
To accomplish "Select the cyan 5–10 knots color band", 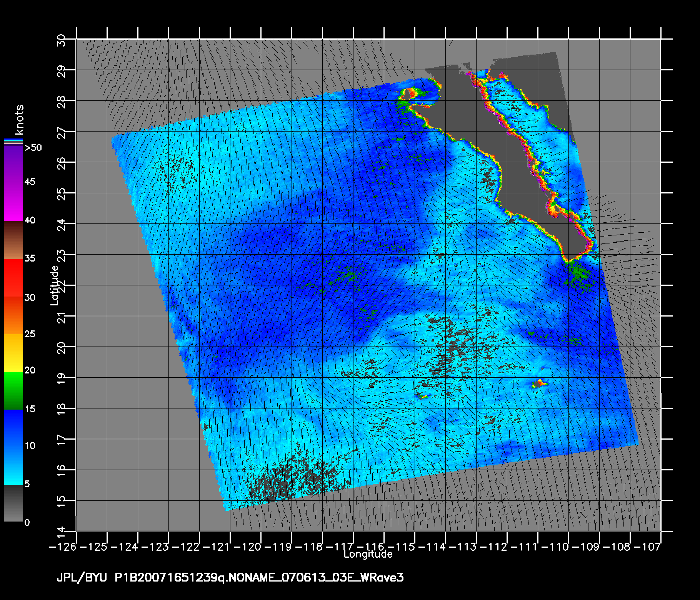I will pyautogui.click(x=13, y=466).
